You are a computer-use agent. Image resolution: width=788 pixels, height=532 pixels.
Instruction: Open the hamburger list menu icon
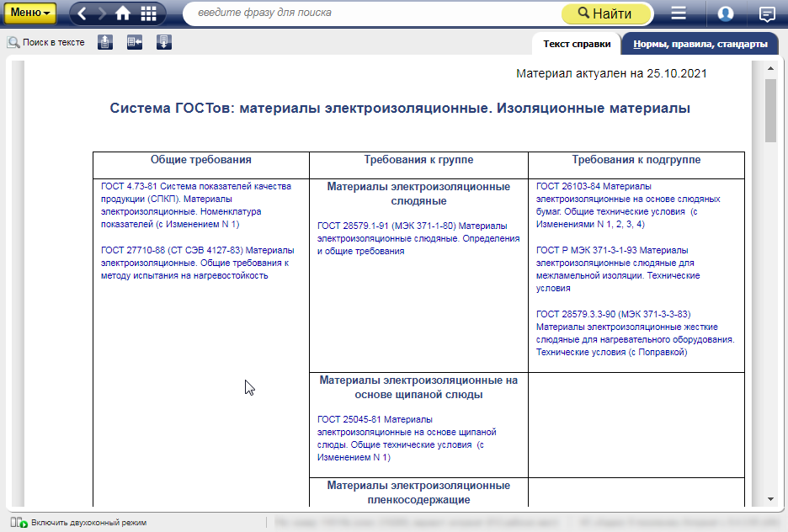tap(679, 13)
